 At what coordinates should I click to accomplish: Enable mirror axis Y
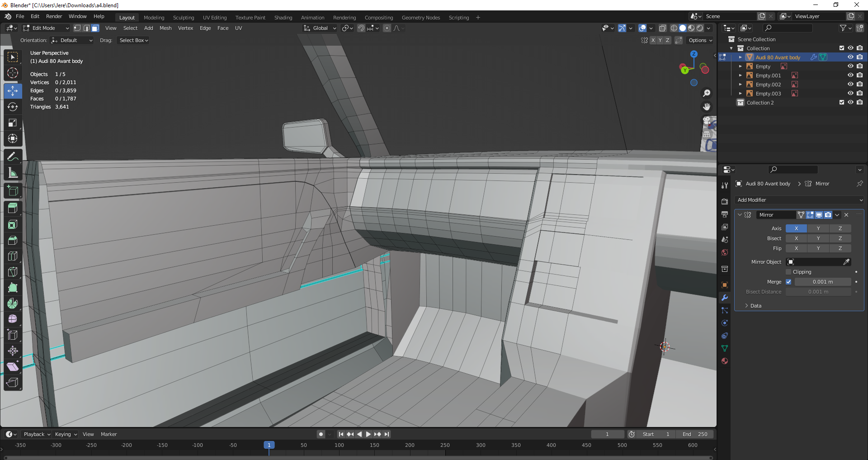pos(818,228)
